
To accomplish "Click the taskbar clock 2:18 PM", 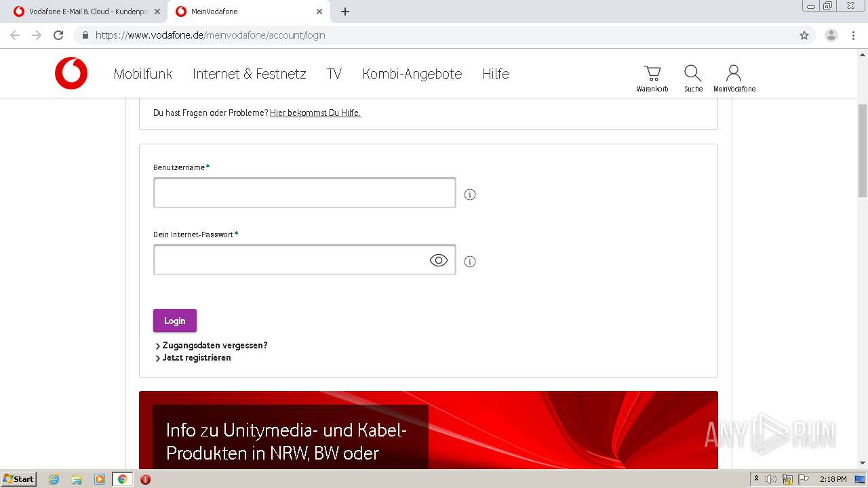I will [833, 479].
